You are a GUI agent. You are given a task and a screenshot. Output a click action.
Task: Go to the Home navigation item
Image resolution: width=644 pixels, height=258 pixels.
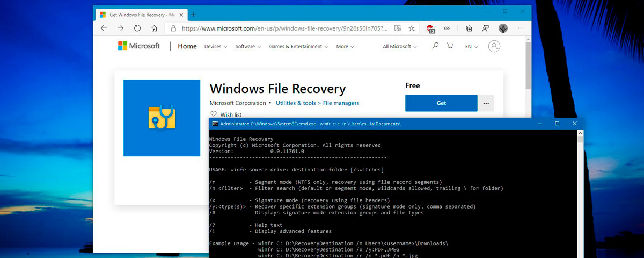[187, 46]
